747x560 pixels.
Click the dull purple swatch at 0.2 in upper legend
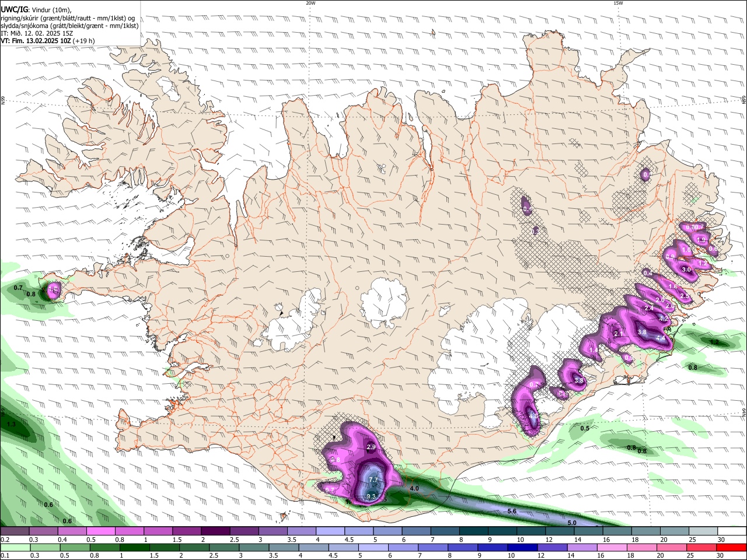(15, 531)
